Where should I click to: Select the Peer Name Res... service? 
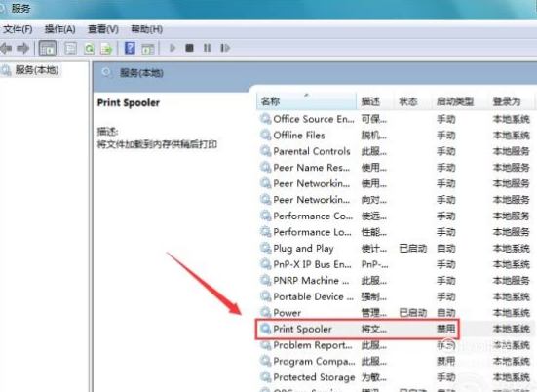(x=396, y=168)
